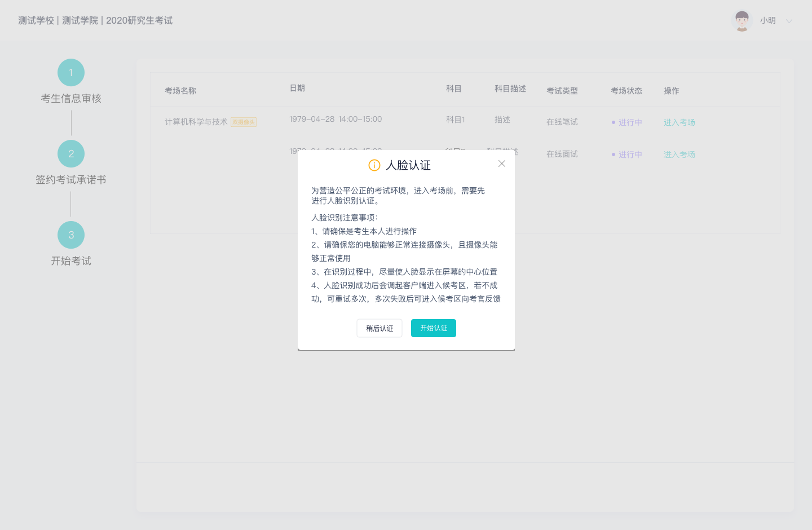The width and height of the screenshot is (812, 530).
Task: Close the 人脸认证 dialog
Action: 502,164
